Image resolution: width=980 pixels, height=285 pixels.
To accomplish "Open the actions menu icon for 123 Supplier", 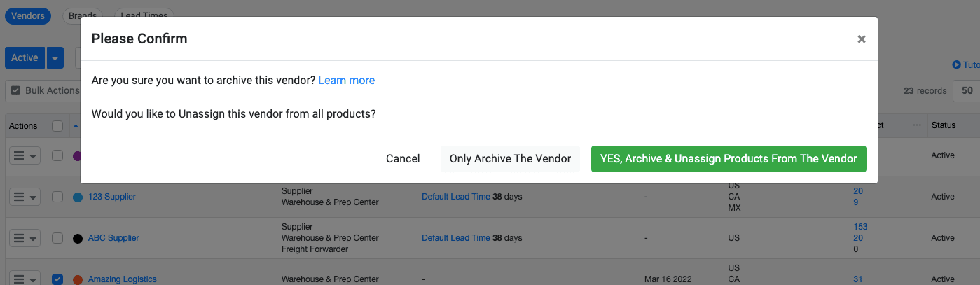I will tap(25, 197).
